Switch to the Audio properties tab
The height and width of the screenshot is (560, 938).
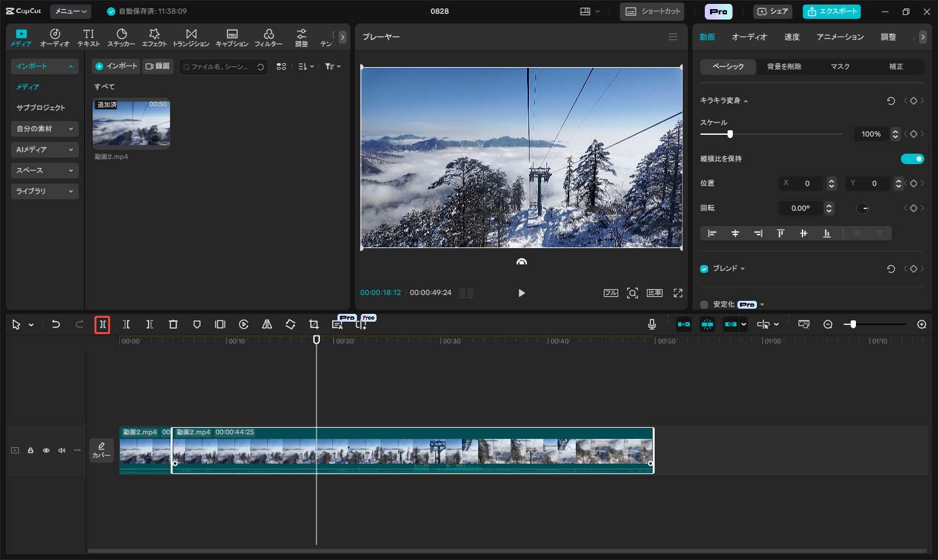tap(749, 37)
